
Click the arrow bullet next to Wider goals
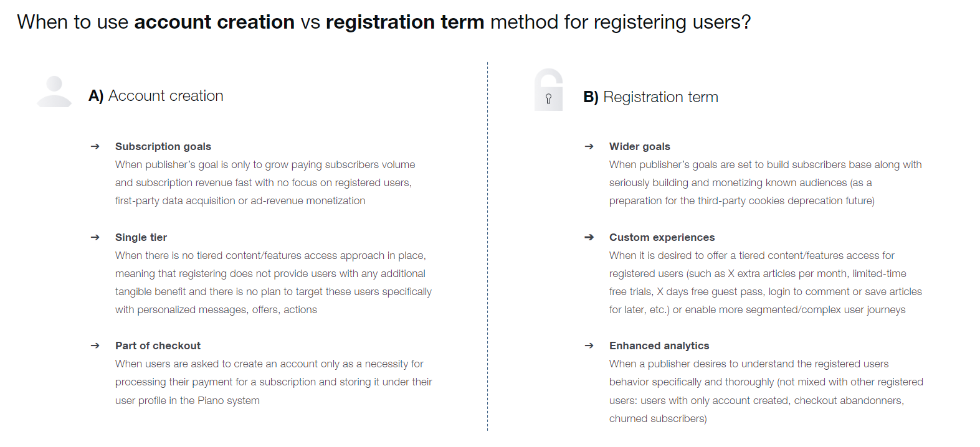click(x=589, y=146)
